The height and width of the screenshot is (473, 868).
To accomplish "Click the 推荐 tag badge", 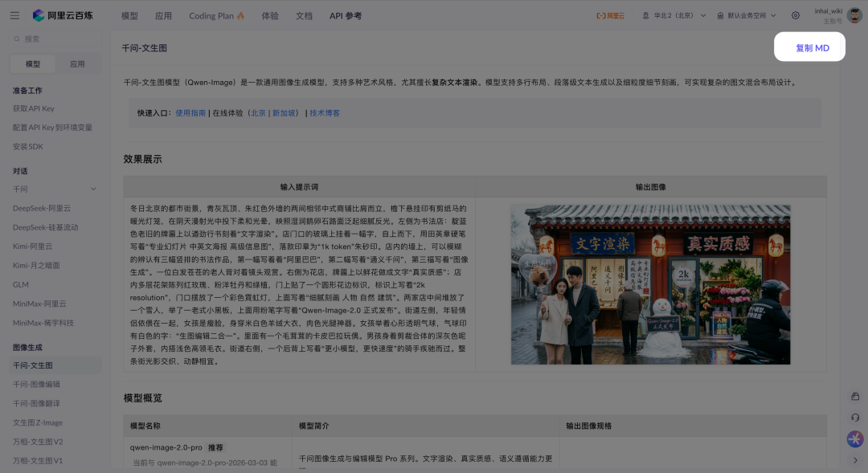I will tap(215, 447).
